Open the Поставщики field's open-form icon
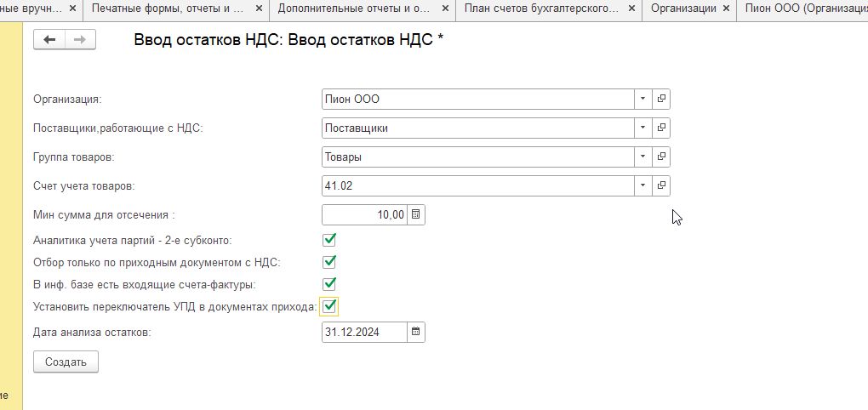 click(661, 128)
